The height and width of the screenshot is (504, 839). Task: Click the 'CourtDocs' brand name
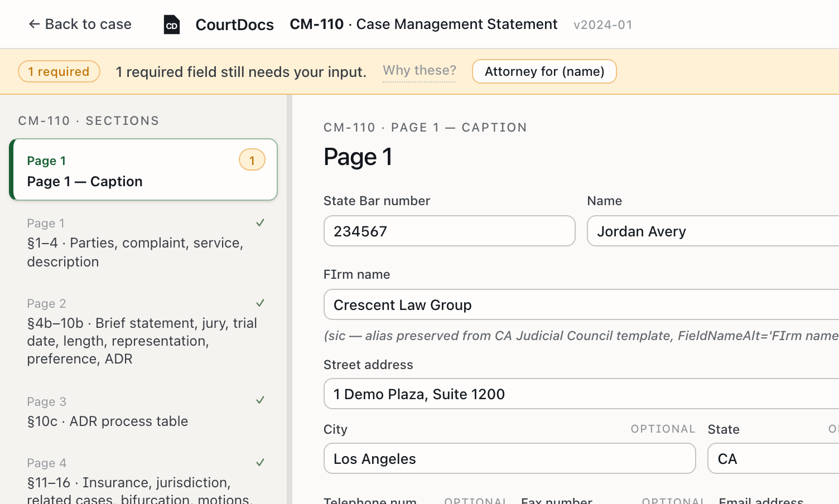pyautogui.click(x=234, y=25)
